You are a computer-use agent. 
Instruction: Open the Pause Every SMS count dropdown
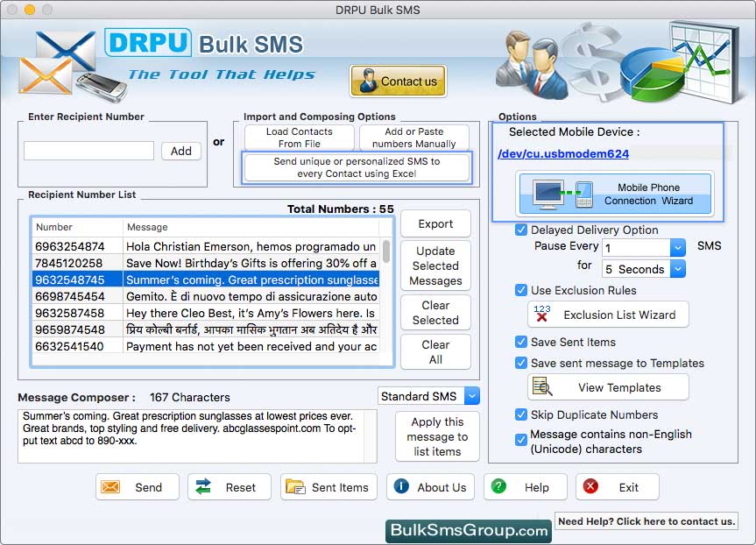pyautogui.click(x=677, y=248)
